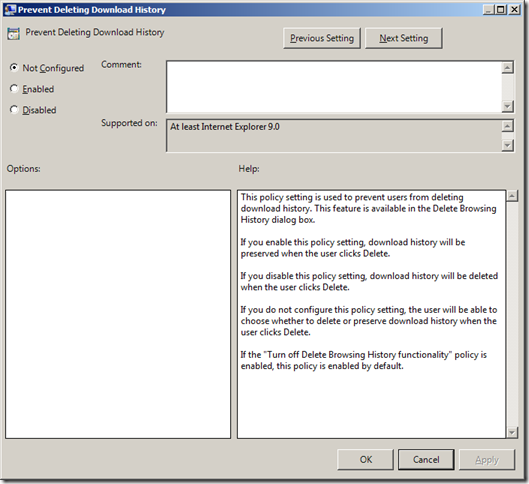
Task: Click the Help pane vertical scrollbar track
Action: (x=512, y=314)
